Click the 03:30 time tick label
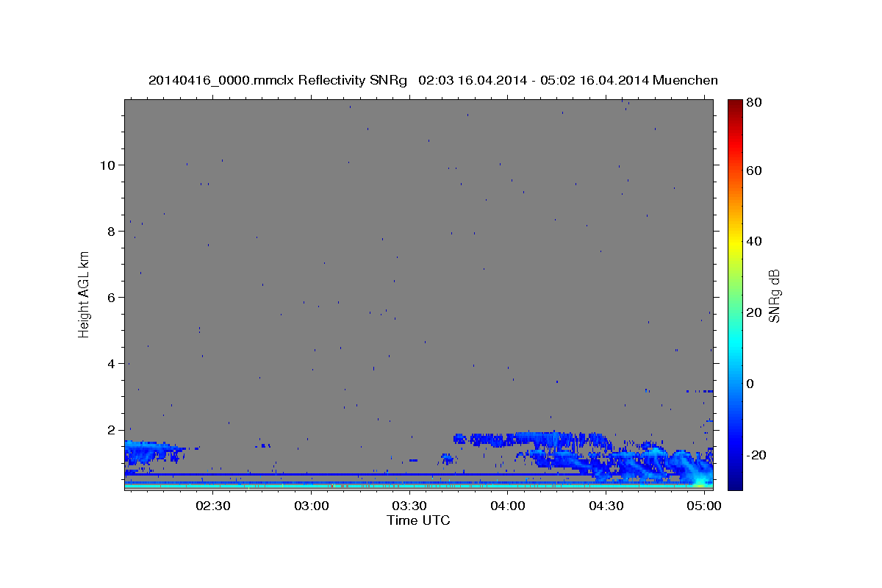Screen dimensions: 882x588 (409, 506)
